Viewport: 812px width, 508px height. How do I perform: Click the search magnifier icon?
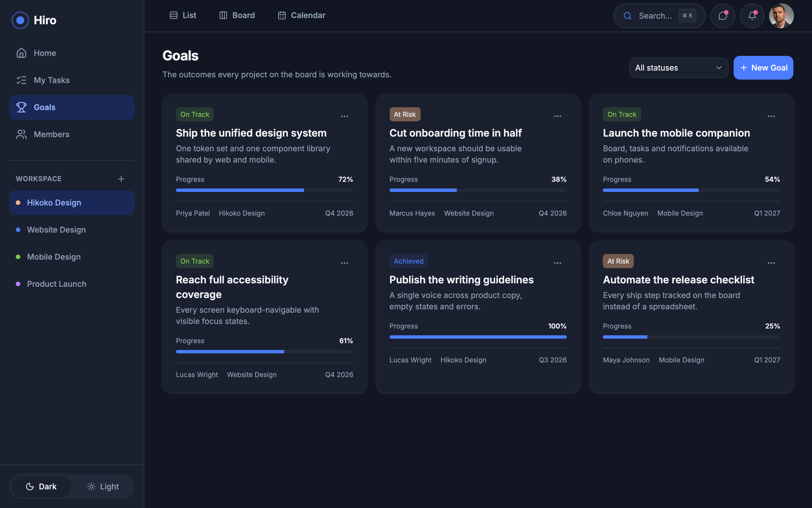point(627,16)
